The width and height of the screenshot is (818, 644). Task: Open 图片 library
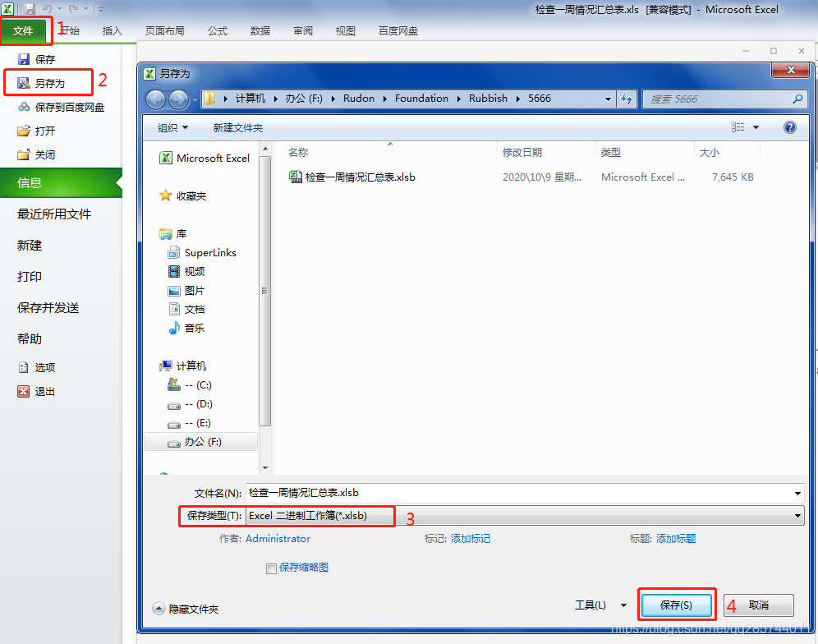pos(186,291)
